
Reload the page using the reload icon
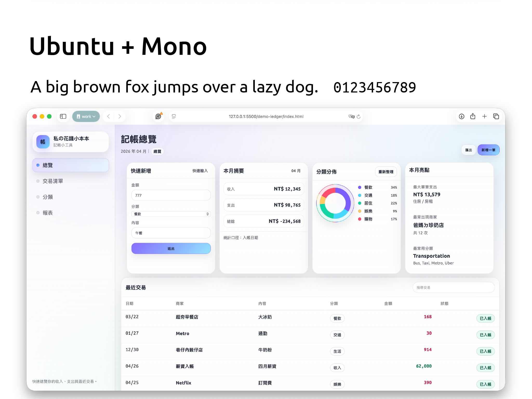[358, 116]
